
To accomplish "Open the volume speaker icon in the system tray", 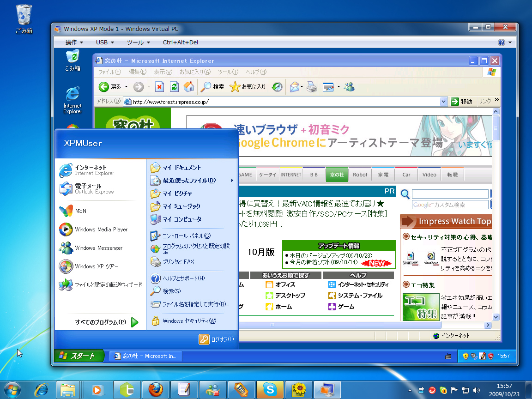I will tap(476, 390).
